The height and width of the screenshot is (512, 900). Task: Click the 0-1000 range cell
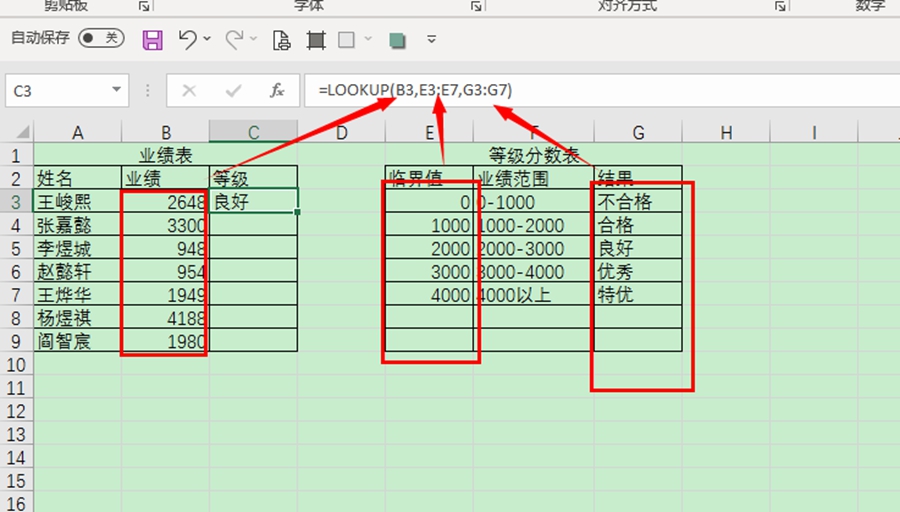[x=534, y=201]
